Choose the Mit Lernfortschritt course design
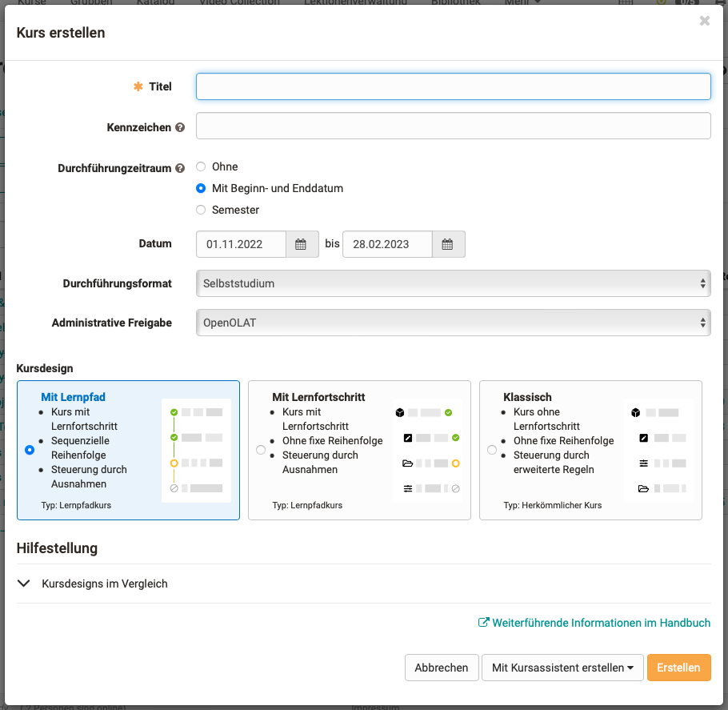The image size is (728, 710). tap(260, 450)
